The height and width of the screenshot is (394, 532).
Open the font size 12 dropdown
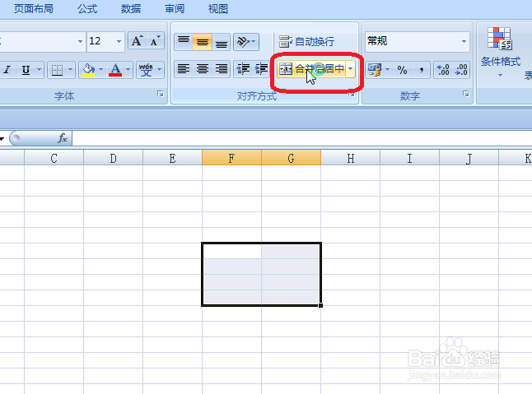tap(119, 41)
